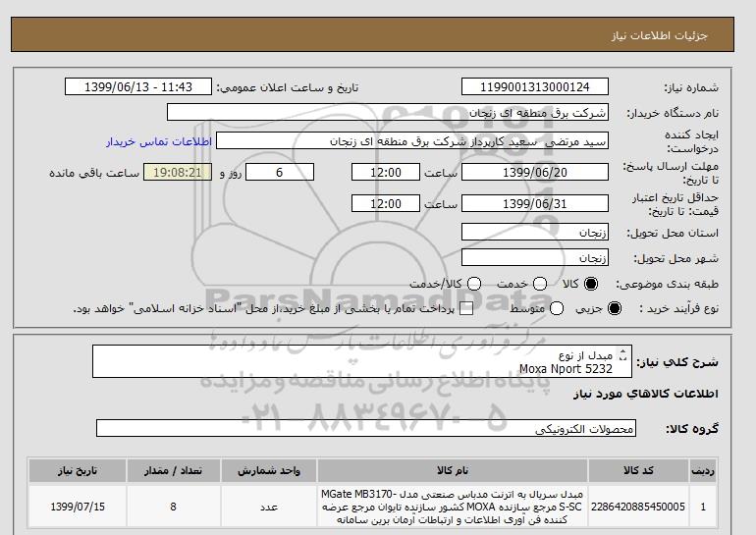Click the remaining days field showing 6

point(280,172)
